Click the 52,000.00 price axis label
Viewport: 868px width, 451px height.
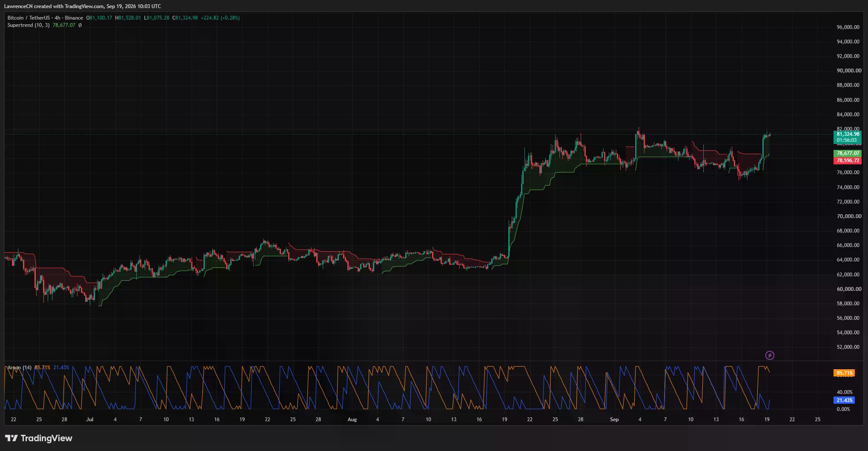(849, 347)
